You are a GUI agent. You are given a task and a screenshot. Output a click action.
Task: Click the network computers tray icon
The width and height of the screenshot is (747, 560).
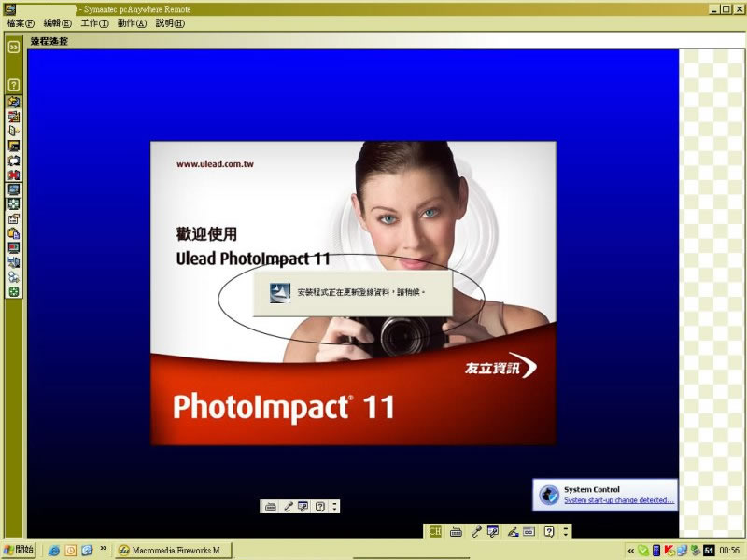coord(682,551)
